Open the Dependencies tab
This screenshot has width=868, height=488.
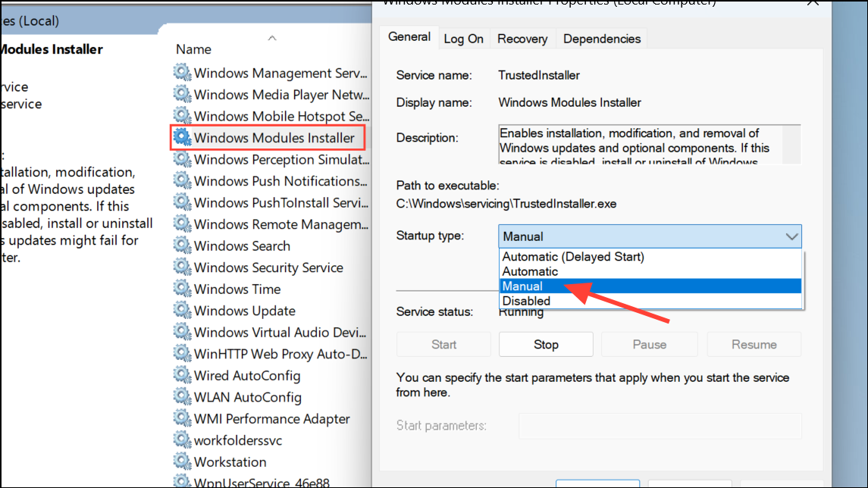[x=602, y=39]
